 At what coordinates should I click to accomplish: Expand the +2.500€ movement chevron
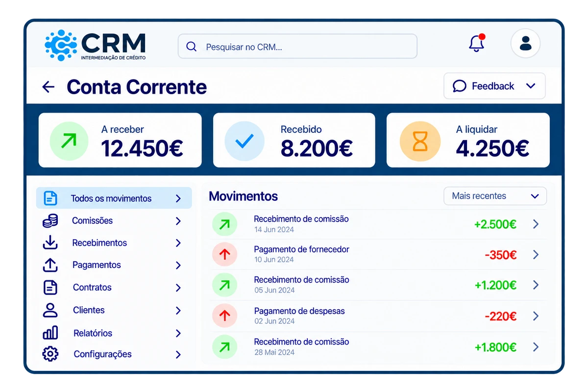(536, 224)
